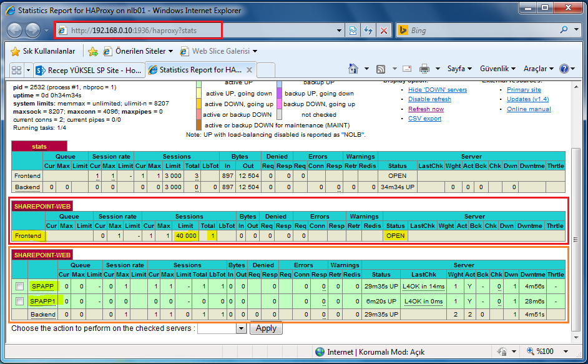Click the Refresh now link

tap(426, 109)
